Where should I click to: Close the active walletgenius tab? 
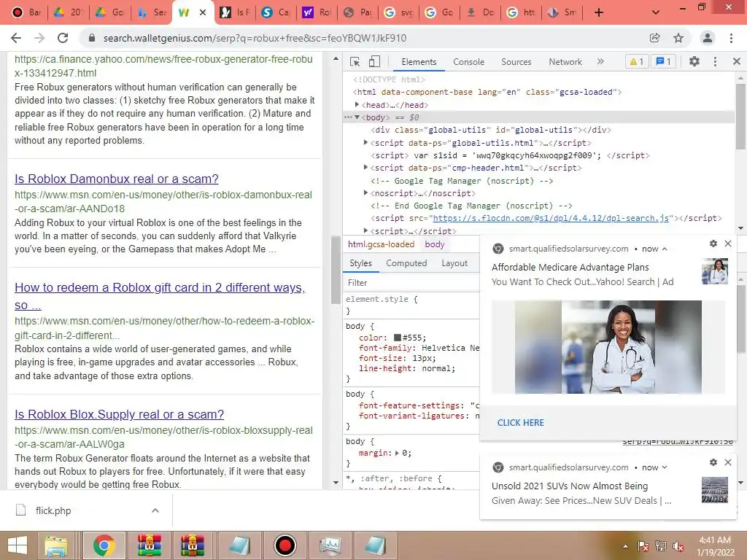pos(203,12)
